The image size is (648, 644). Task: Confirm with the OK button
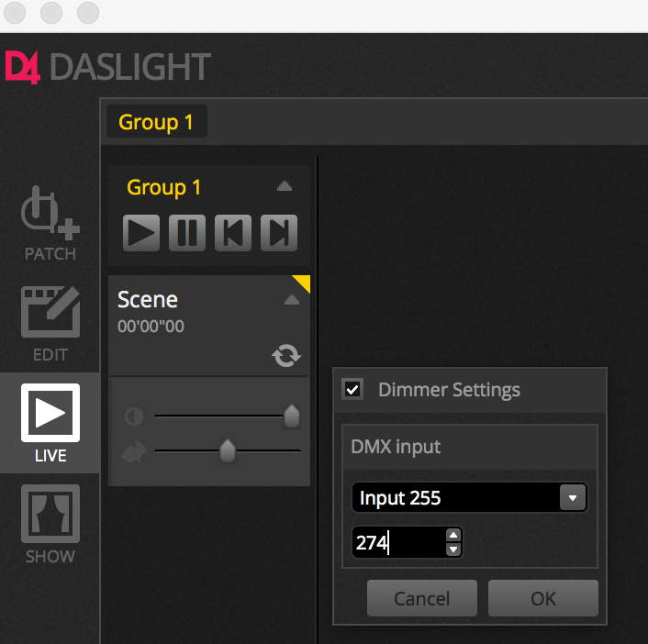tap(543, 598)
